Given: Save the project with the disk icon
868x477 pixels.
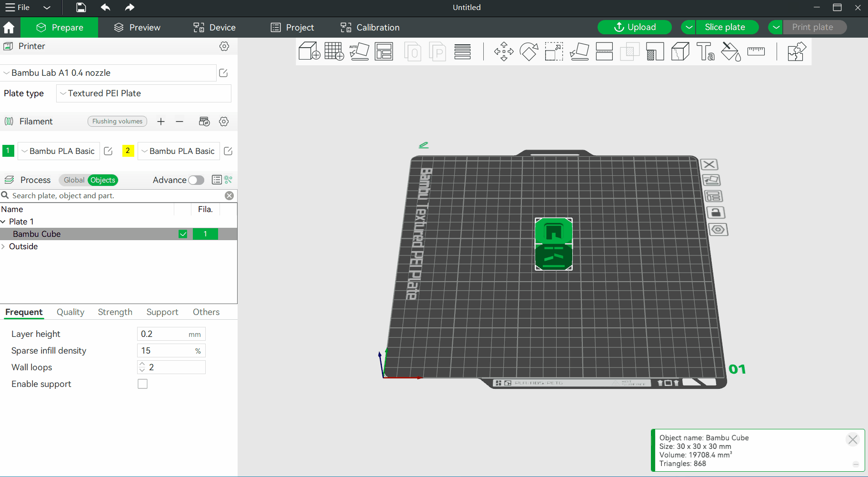Looking at the screenshot, I should click(81, 7).
